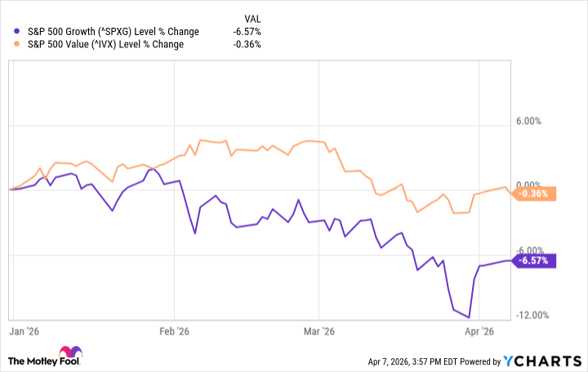Click the -6.57% value in the legend table

246,31
